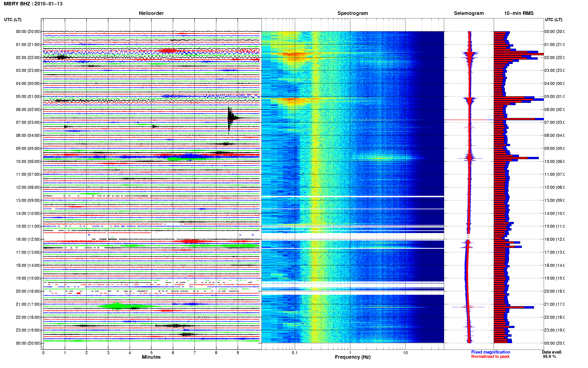Click the 'Minutes' axis title
Image resolution: width=588 pixels, height=368 pixels.
click(151, 357)
